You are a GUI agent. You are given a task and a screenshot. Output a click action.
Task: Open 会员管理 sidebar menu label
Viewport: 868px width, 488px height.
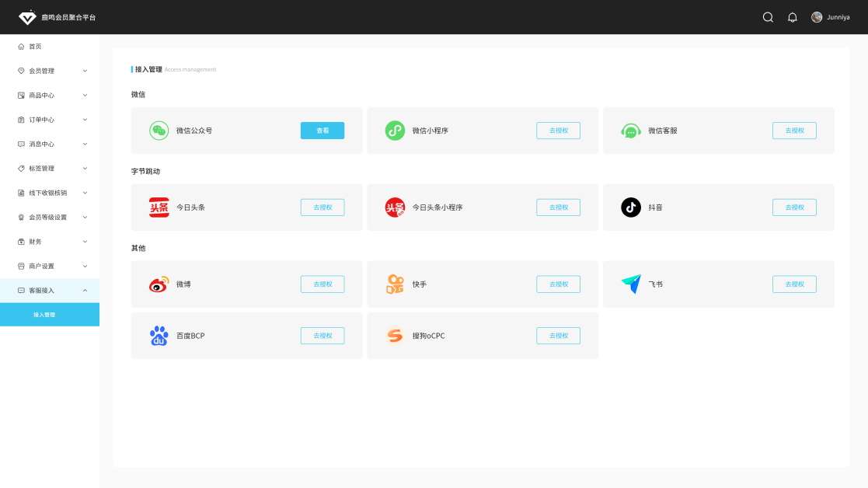click(x=41, y=71)
